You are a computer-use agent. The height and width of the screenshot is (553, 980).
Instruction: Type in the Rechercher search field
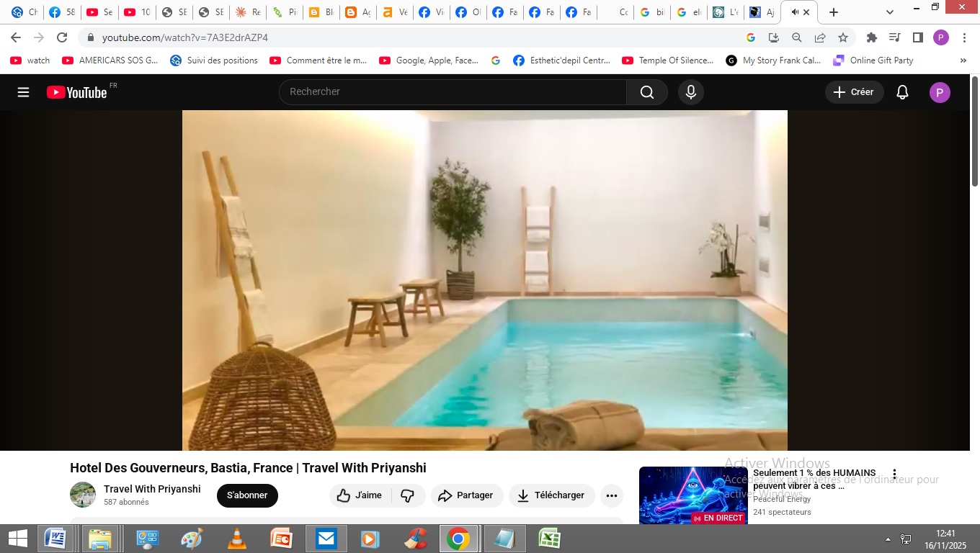click(454, 92)
